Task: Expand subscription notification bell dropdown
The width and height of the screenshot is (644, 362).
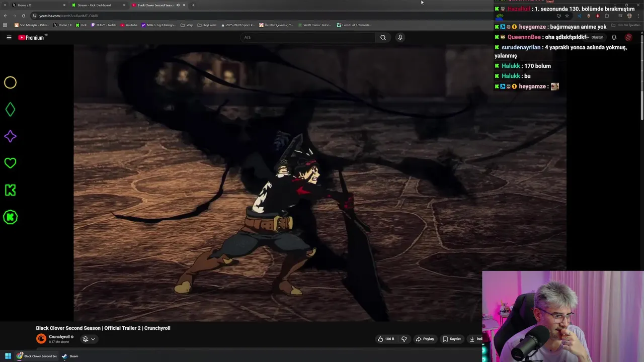Action: [x=89, y=339]
